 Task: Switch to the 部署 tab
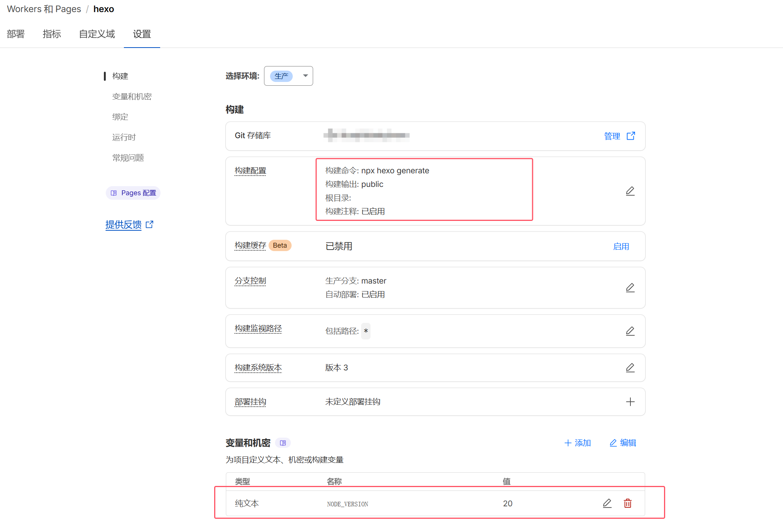coord(15,34)
